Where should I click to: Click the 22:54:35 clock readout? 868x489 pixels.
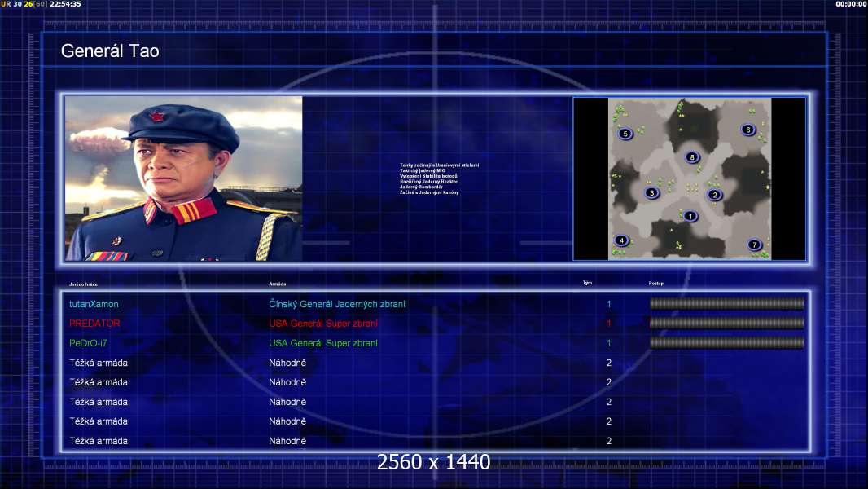tap(65, 4)
